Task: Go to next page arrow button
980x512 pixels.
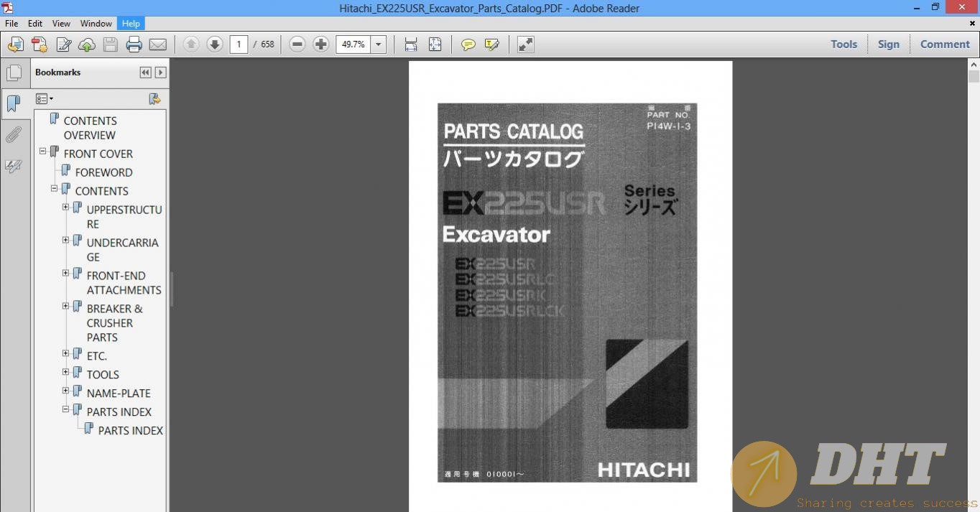Action: pos(215,45)
